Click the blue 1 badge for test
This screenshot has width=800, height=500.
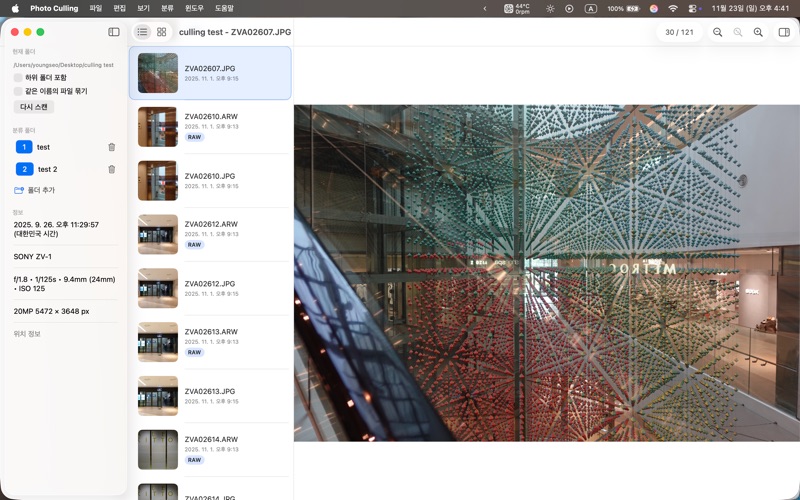coord(24,147)
